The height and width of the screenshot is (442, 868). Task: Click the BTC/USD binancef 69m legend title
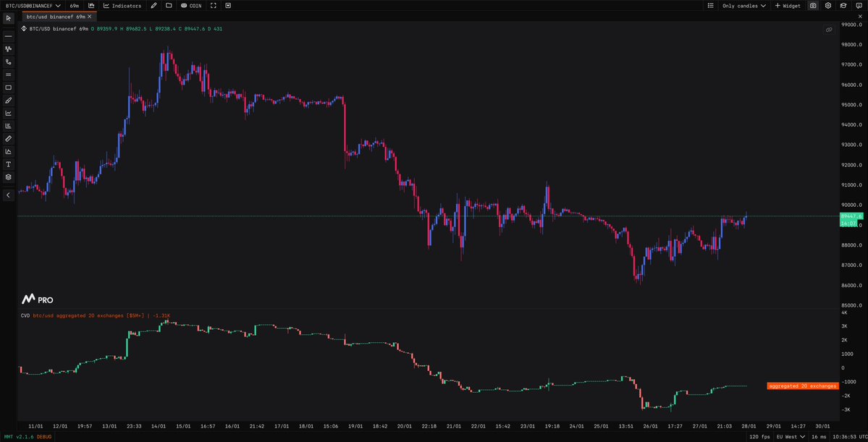pos(59,28)
